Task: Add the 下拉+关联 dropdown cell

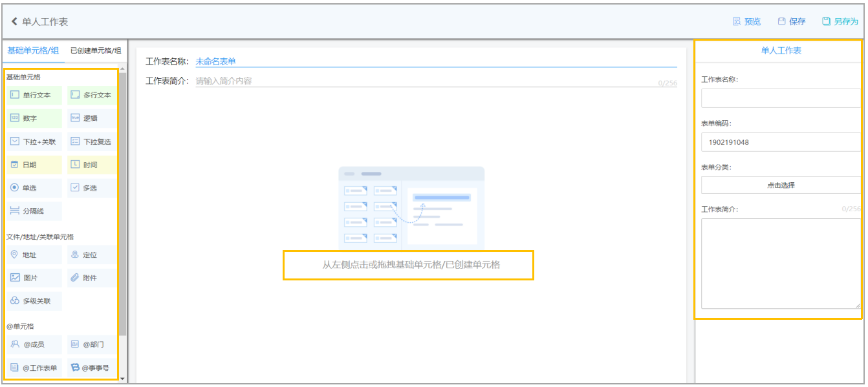Action: tap(34, 141)
